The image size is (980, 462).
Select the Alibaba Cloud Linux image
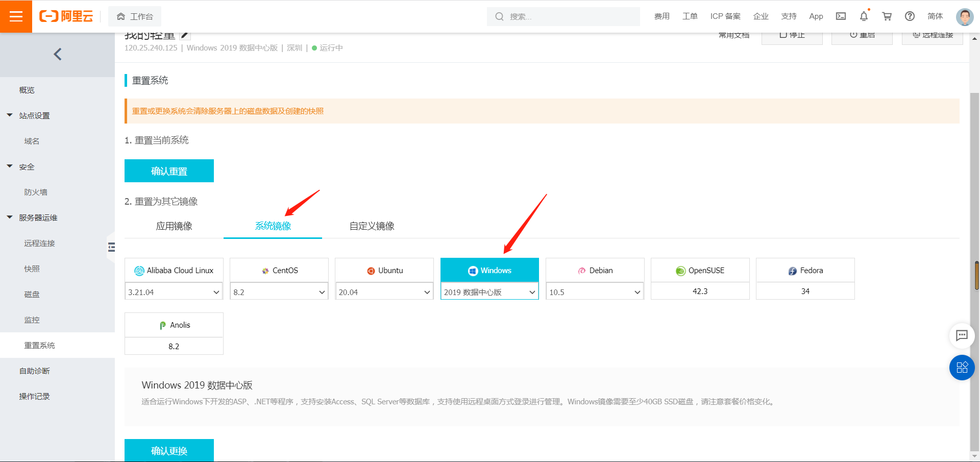click(x=174, y=270)
